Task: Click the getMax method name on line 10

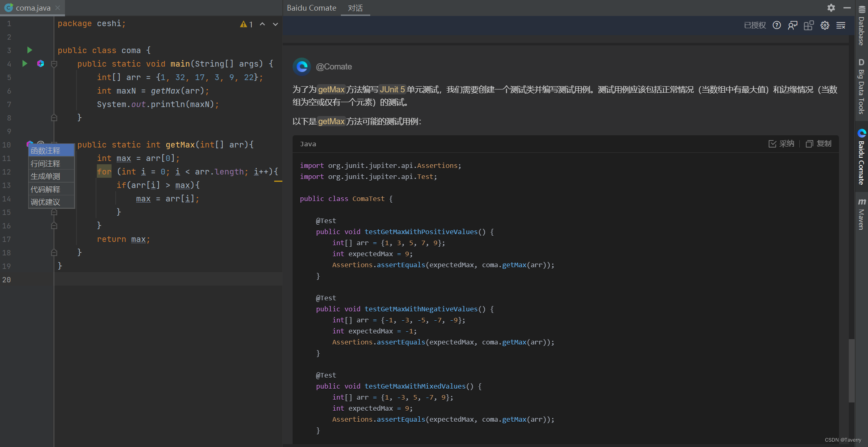Action: click(x=180, y=145)
